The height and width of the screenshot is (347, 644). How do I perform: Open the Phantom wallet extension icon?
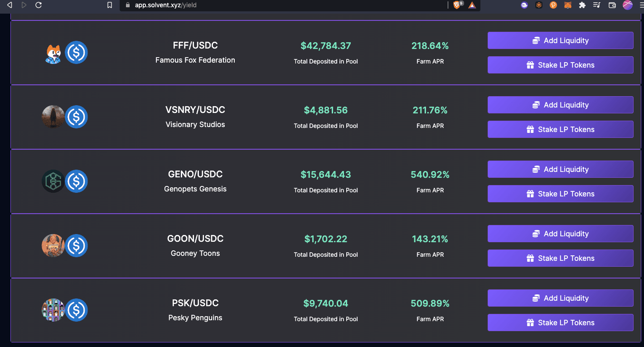(x=524, y=5)
